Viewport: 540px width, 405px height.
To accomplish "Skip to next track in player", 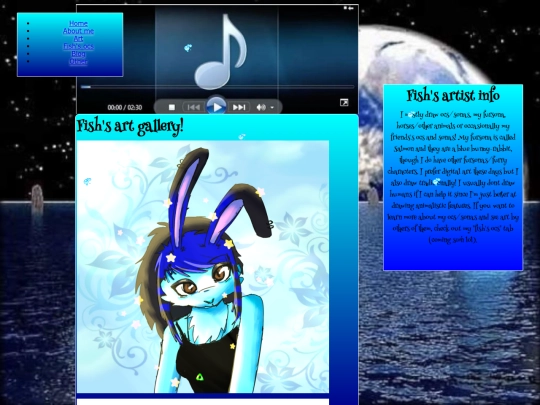I will point(239,107).
